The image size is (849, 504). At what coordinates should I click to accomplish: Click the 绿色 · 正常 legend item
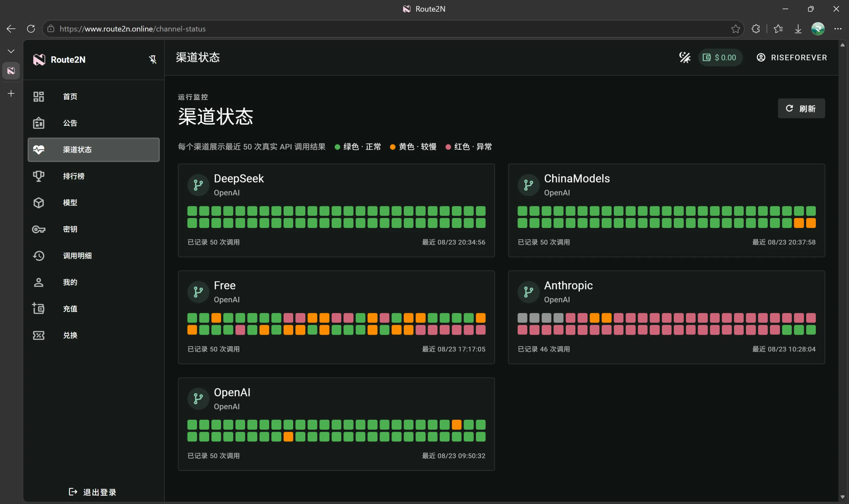(358, 147)
